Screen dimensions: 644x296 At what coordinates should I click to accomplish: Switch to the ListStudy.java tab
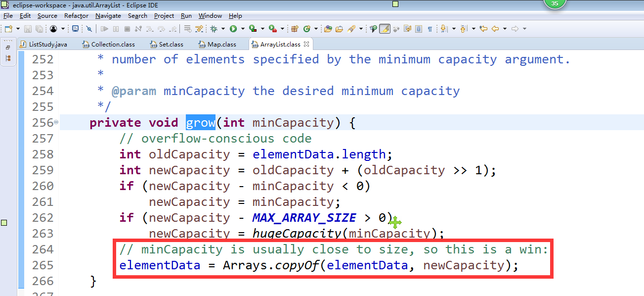[43, 45]
